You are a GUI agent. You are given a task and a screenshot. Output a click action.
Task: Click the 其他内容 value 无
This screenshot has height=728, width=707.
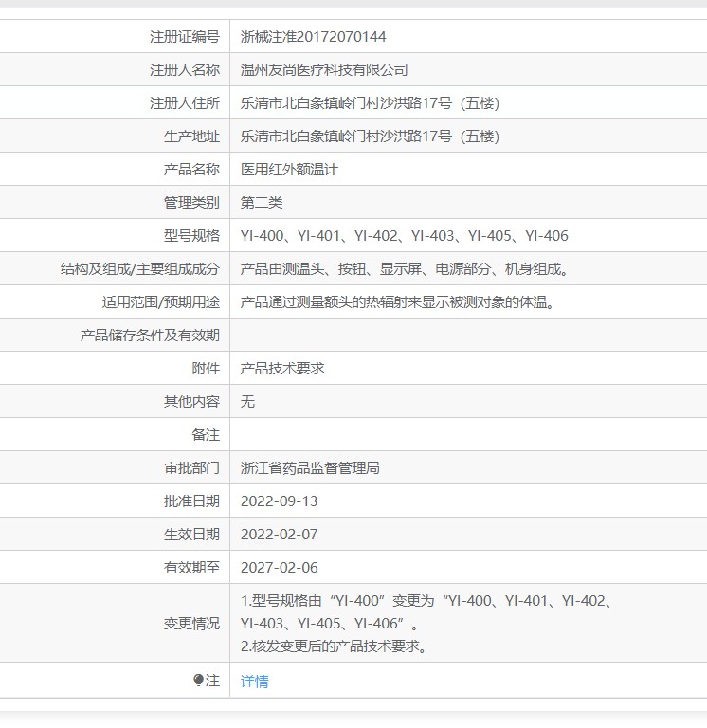(247, 402)
